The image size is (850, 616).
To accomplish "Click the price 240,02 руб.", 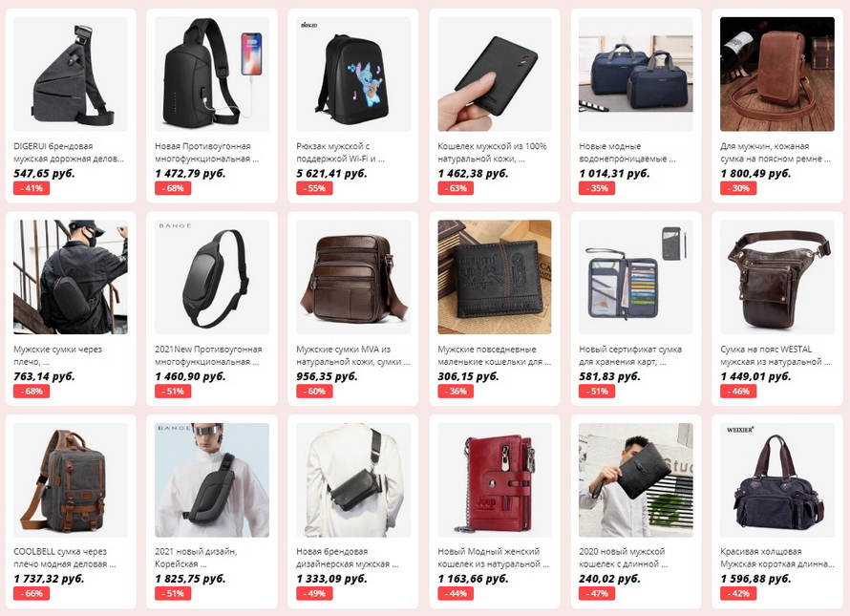I will [x=610, y=579].
